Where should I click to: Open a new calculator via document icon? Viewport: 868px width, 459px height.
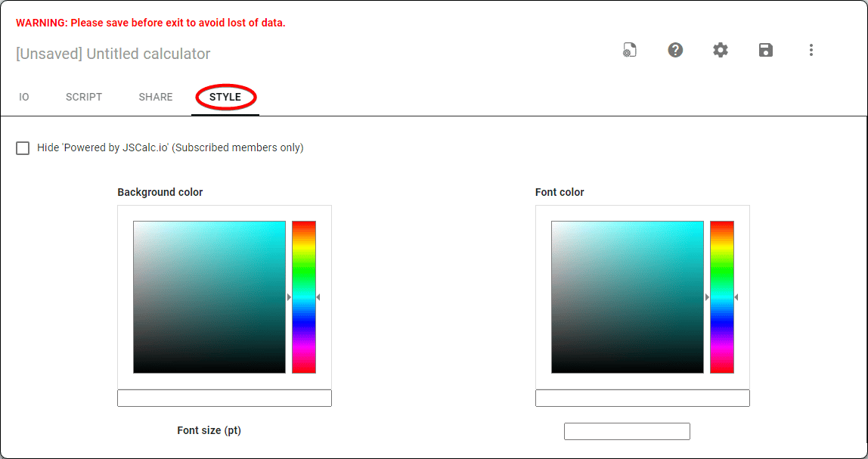(x=630, y=49)
